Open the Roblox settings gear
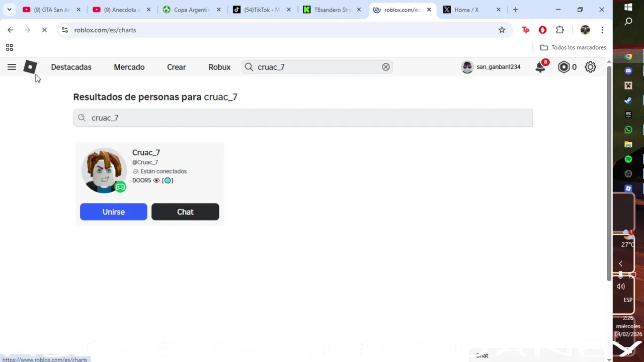Viewport: 644px width, 362px height. tap(590, 67)
